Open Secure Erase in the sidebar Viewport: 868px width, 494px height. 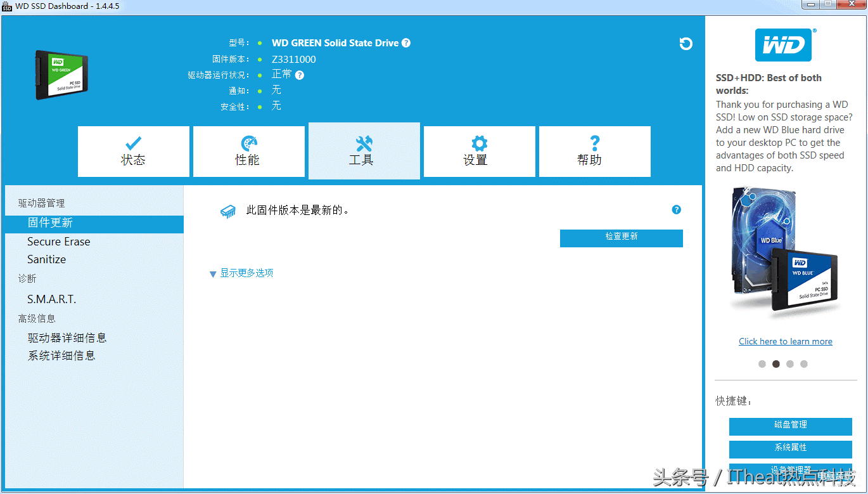[x=58, y=242]
